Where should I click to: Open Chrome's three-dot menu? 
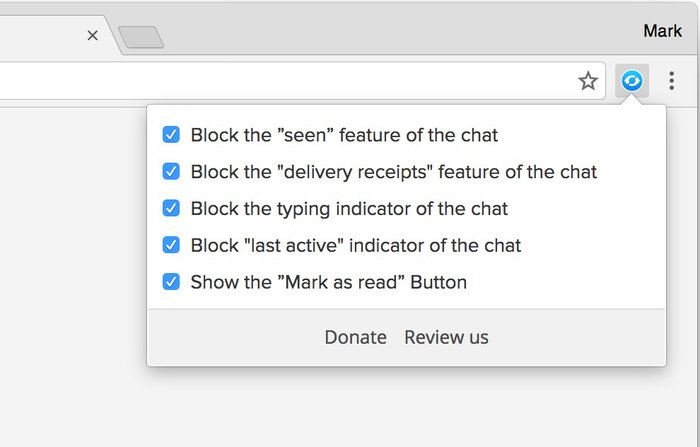(671, 81)
